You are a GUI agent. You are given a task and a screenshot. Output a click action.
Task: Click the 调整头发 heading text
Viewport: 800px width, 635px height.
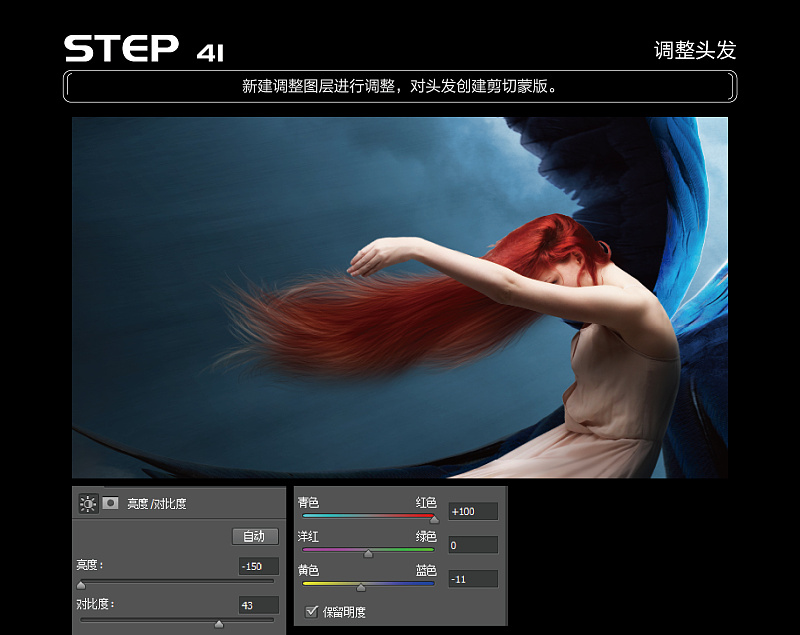pyautogui.click(x=695, y=50)
